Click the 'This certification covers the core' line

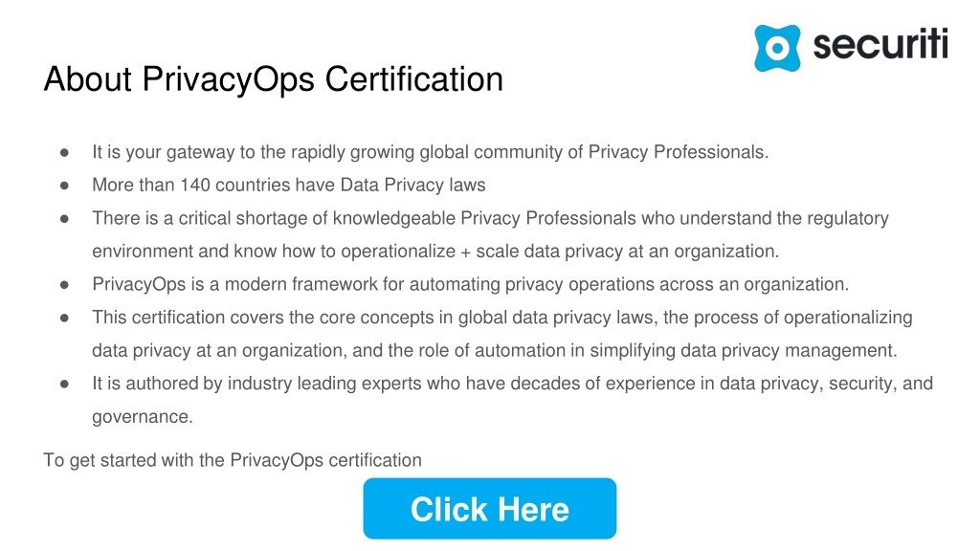coord(501,318)
